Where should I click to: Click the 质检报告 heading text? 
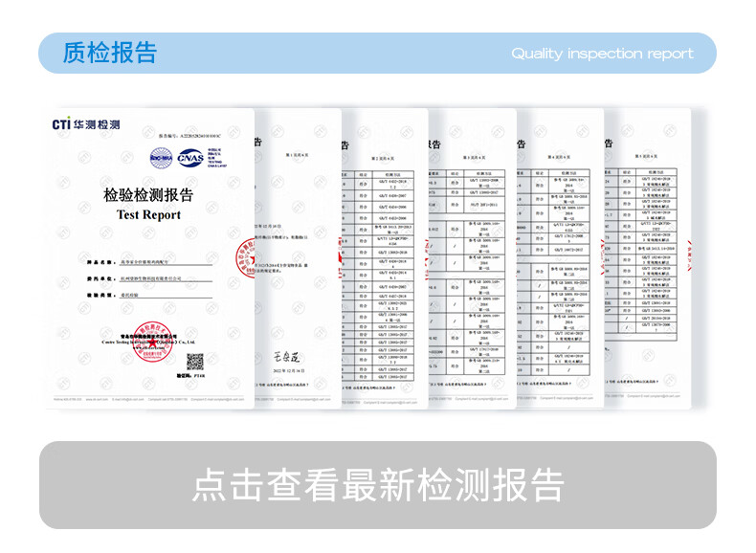click(110, 53)
